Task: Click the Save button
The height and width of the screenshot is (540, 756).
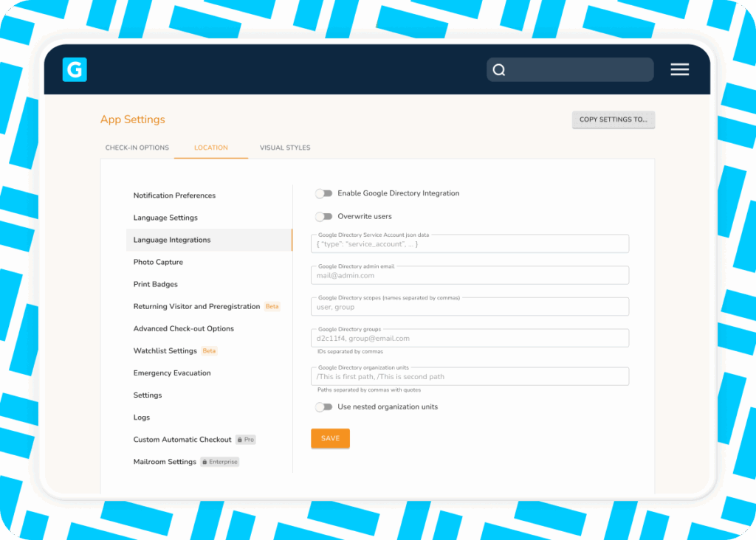Action: pos(330,438)
